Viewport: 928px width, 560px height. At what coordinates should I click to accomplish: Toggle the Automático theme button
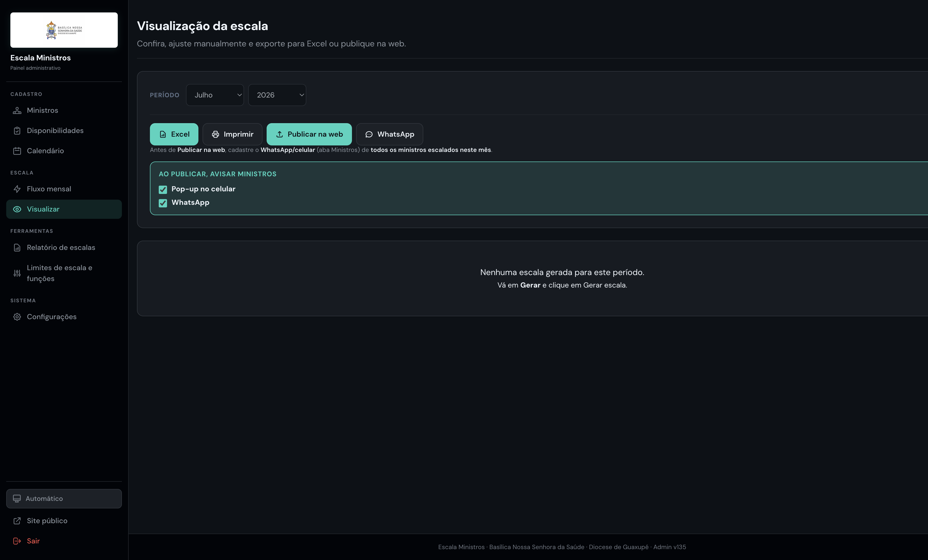point(64,499)
